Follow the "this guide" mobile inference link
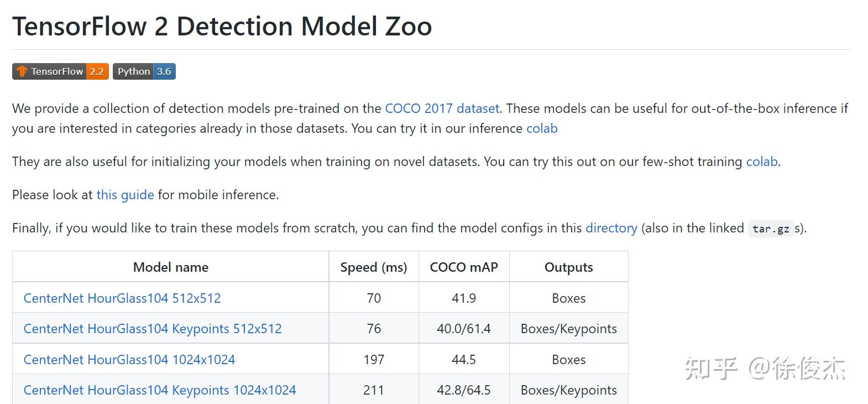Screen dimensions: 868x404 pyautogui.click(x=125, y=195)
